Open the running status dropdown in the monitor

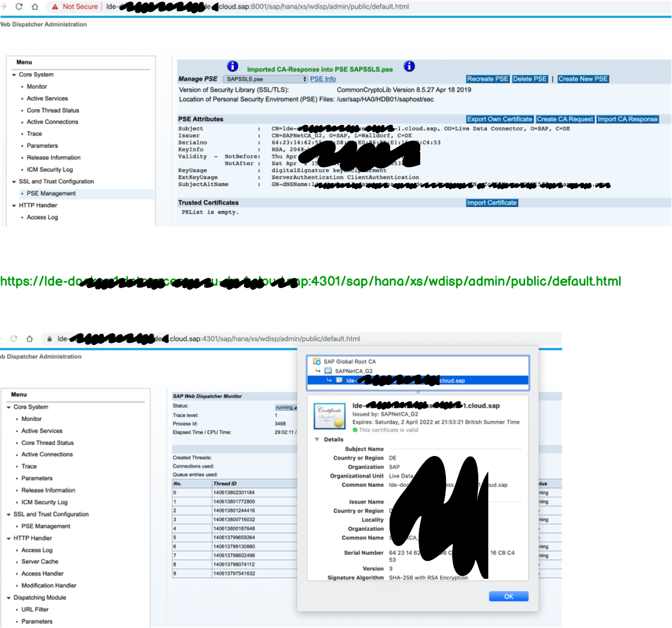point(286,408)
